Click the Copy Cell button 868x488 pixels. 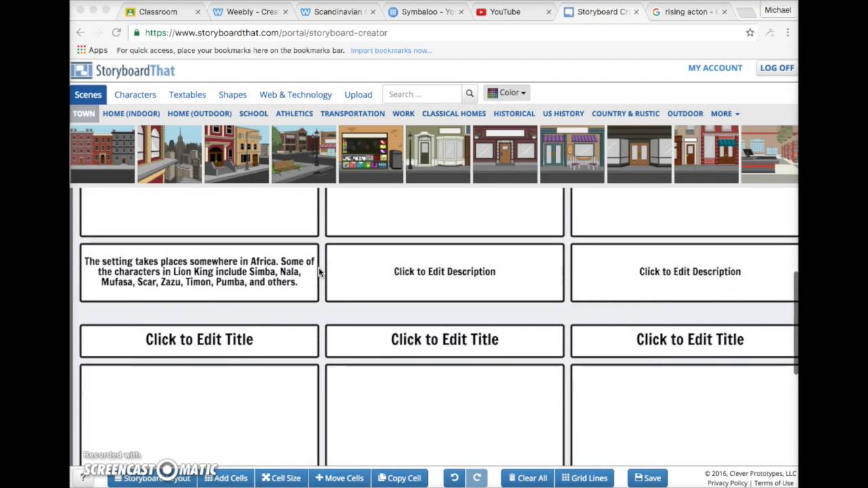click(400, 478)
